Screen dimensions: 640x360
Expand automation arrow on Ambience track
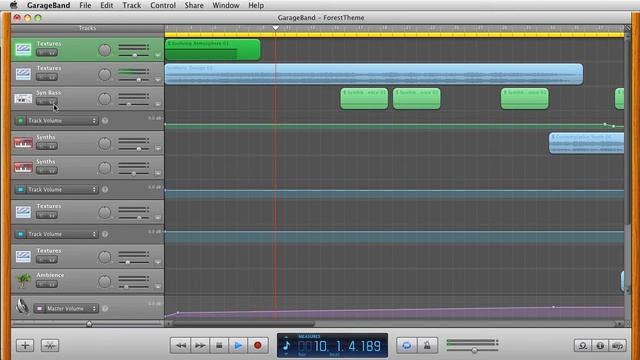pyautogui.click(x=158, y=287)
